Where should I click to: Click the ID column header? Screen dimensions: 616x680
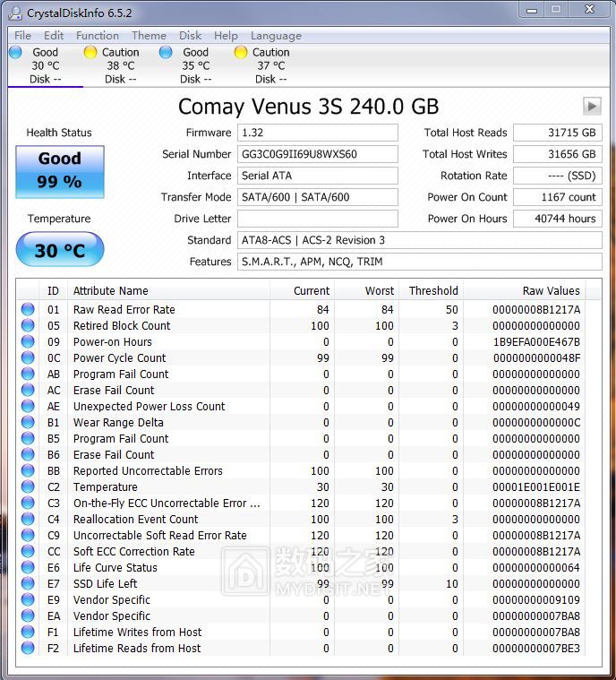(x=53, y=290)
